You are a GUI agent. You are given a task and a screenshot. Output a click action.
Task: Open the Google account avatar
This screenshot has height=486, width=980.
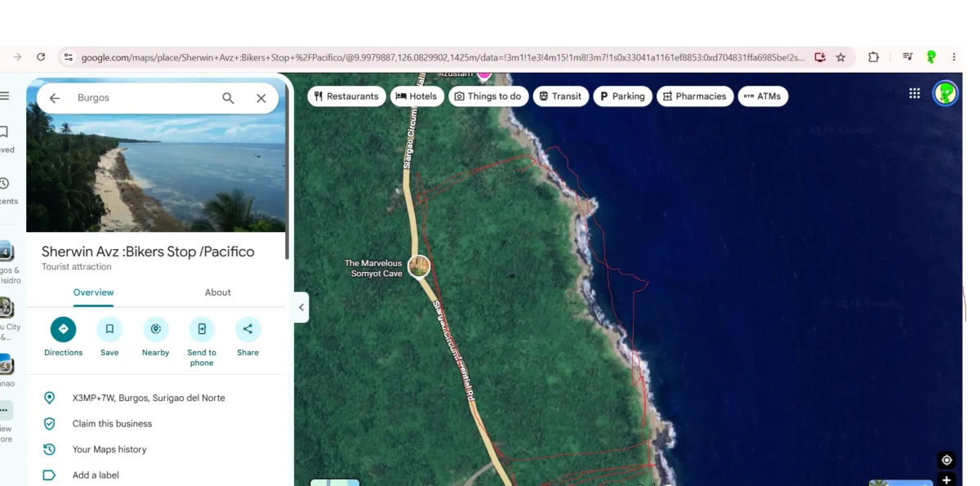(x=946, y=93)
